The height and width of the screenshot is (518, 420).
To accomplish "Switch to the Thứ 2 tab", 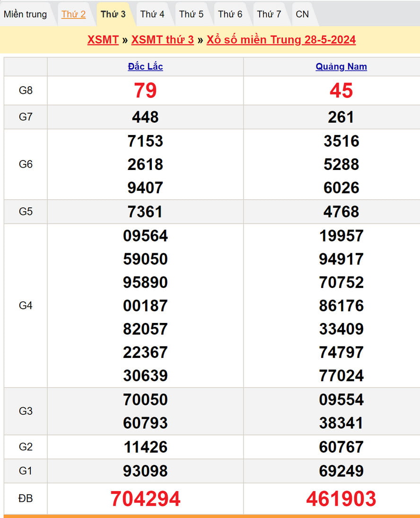I will pyautogui.click(x=74, y=14).
